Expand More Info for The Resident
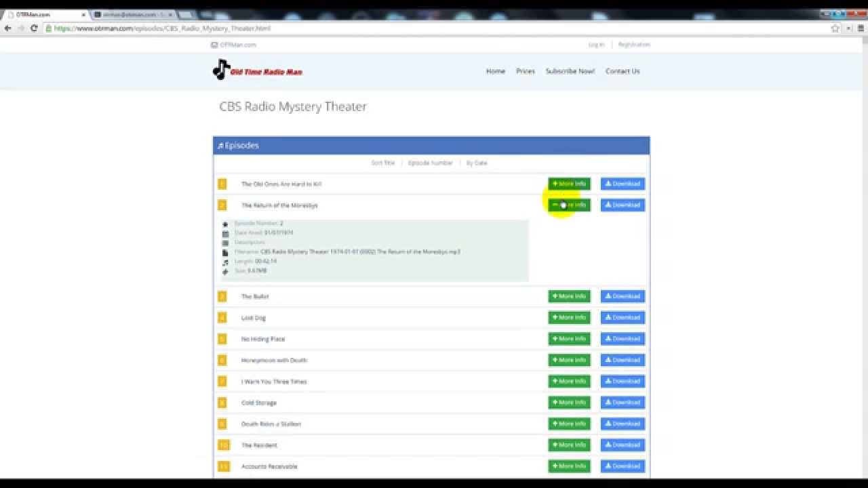Screen dimensions: 868x488 click(x=569, y=445)
